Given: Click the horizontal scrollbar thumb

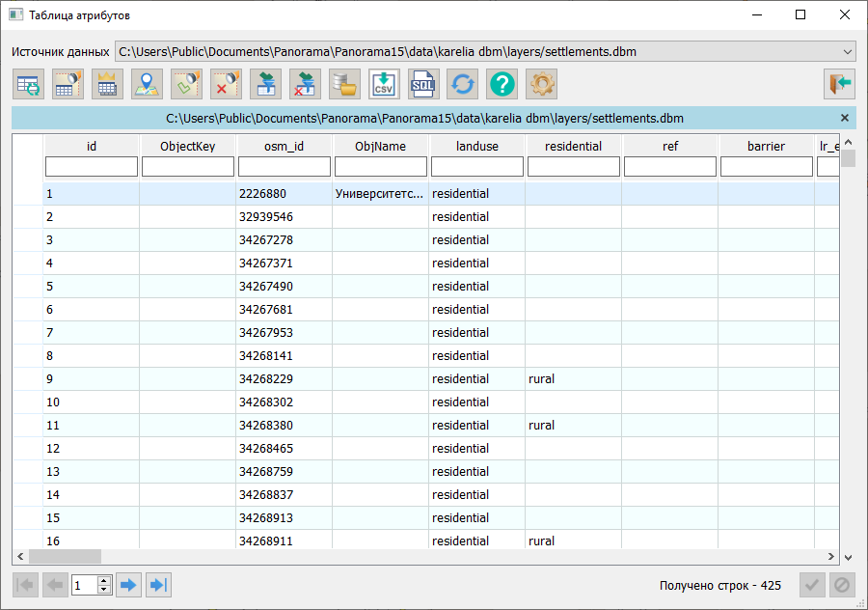Looking at the screenshot, I should (65, 557).
